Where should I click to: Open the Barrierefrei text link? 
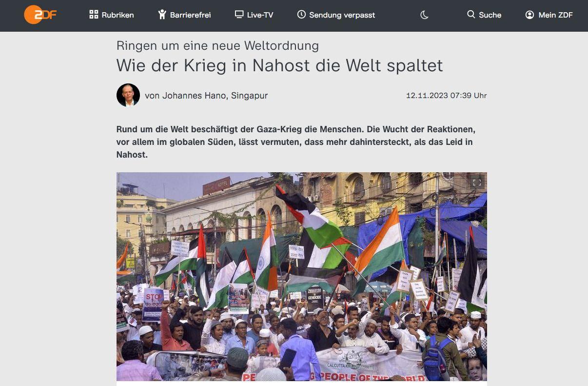point(190,15)
